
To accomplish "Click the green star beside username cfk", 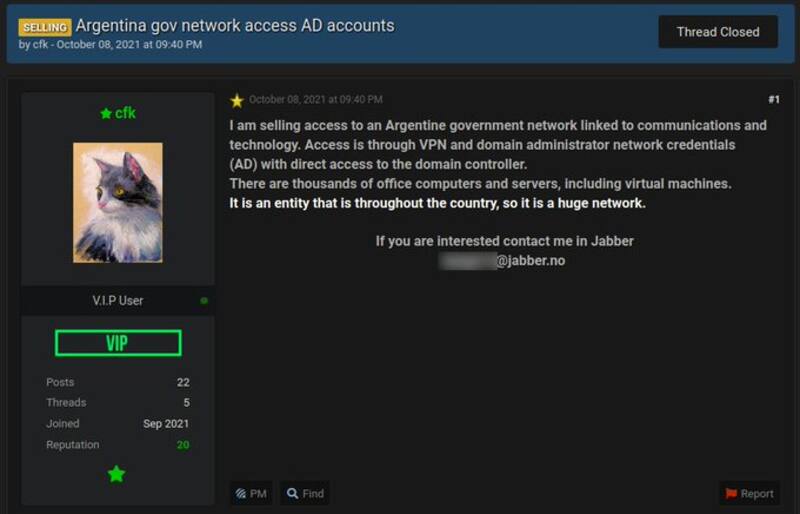I will (105, 114).
